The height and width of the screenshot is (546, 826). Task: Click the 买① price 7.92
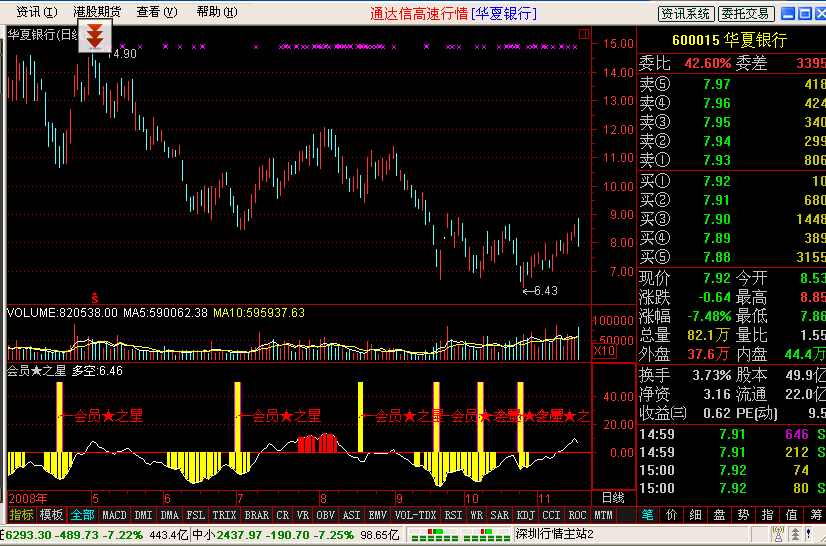[x=717, y=181]
